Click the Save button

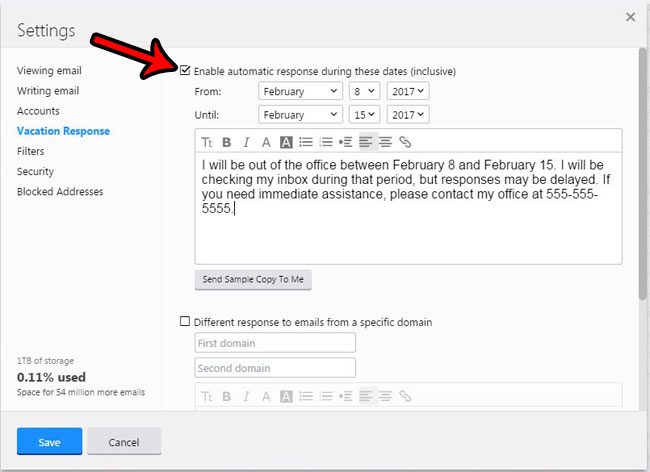point(49,442)
